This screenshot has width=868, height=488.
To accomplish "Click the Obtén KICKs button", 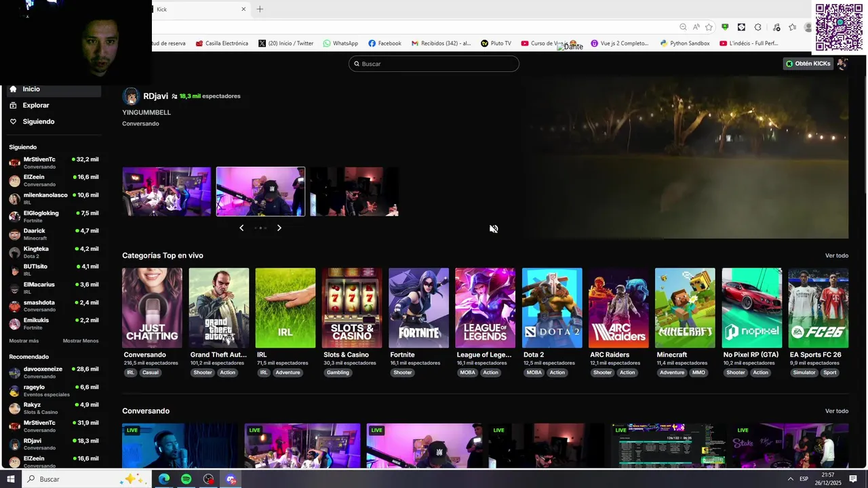I will [x=808, y=64].
